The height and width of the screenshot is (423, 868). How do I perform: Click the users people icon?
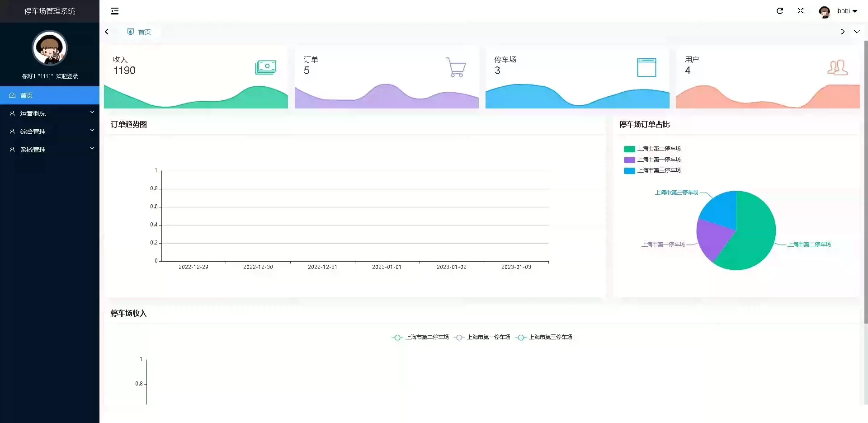click(x=837, y=67)
